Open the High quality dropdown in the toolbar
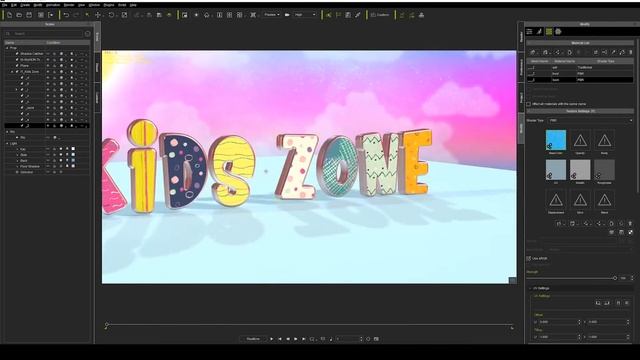640x360 pixels. tap(305, 15)
